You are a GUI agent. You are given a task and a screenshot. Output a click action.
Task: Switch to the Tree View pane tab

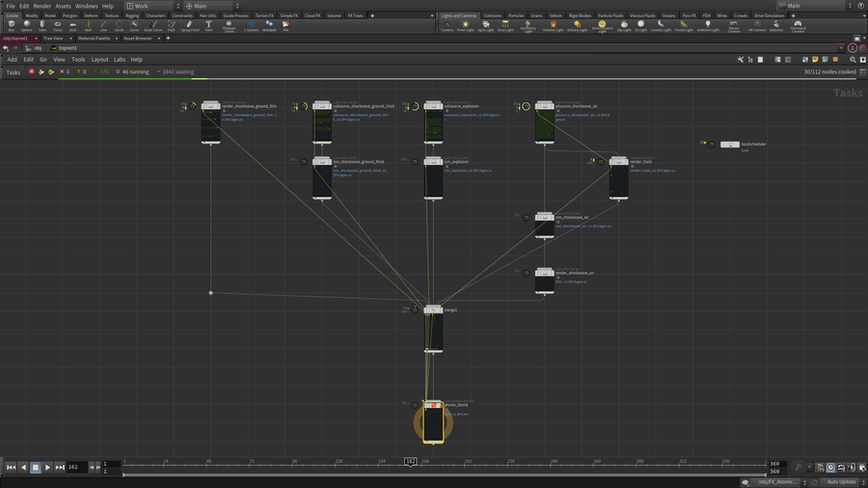coord(53,39)
